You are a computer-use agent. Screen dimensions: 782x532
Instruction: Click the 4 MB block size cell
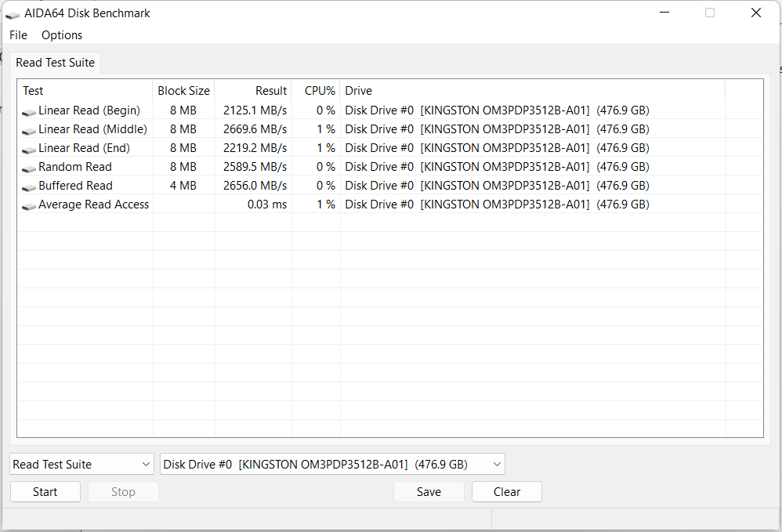coord(183,186)
